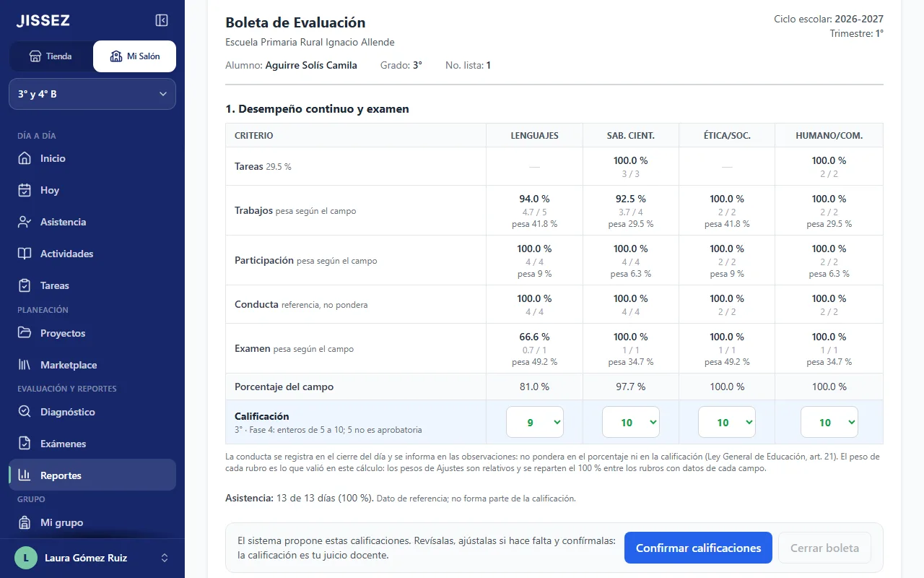This screenshot has height=578, width=924.
Task: Open the Sab. Cient. grade dropdown
Action: (x=630, y=423)
